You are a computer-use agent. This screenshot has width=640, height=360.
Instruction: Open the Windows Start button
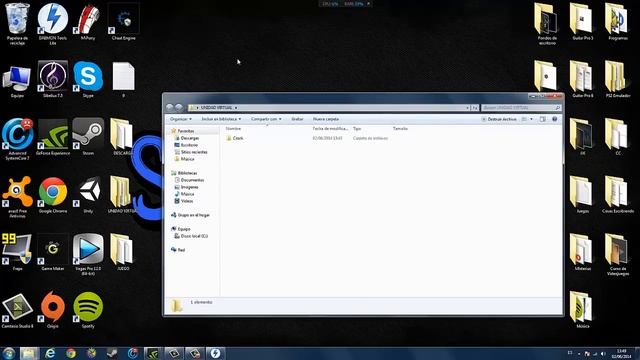coord(9,353)
